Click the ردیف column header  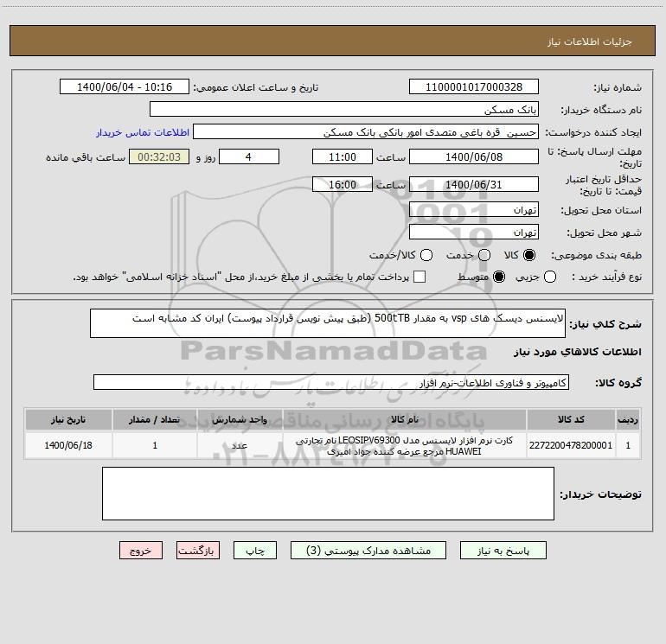click(x=628, y=419)
